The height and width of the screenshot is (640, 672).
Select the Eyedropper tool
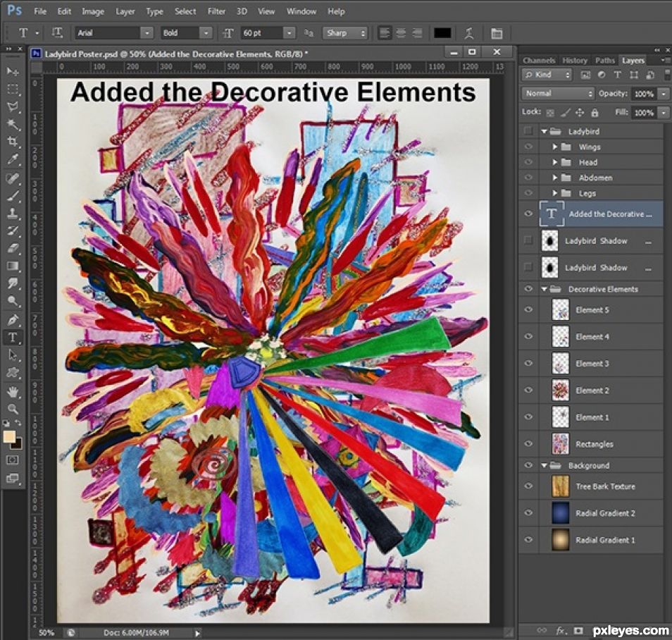click(13, 159)
